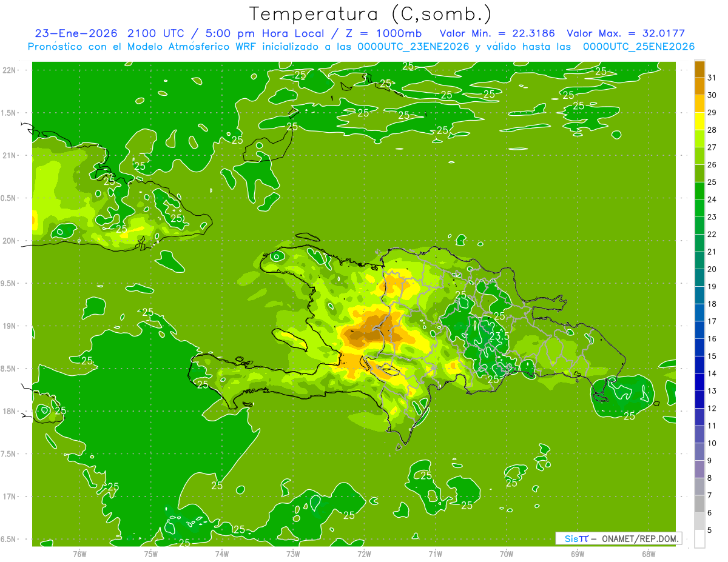Click the '74W' longitude label
Image resolution: width=728 pixels, height=562 pixels.
[221, 554]
